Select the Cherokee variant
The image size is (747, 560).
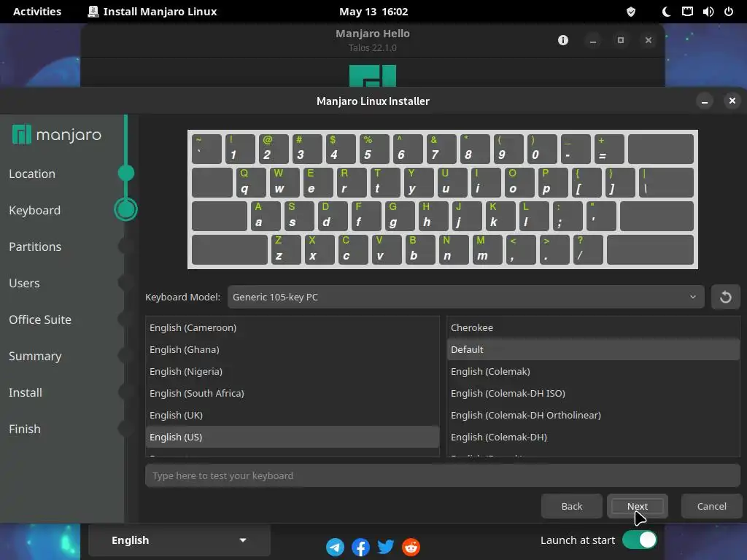593,327
